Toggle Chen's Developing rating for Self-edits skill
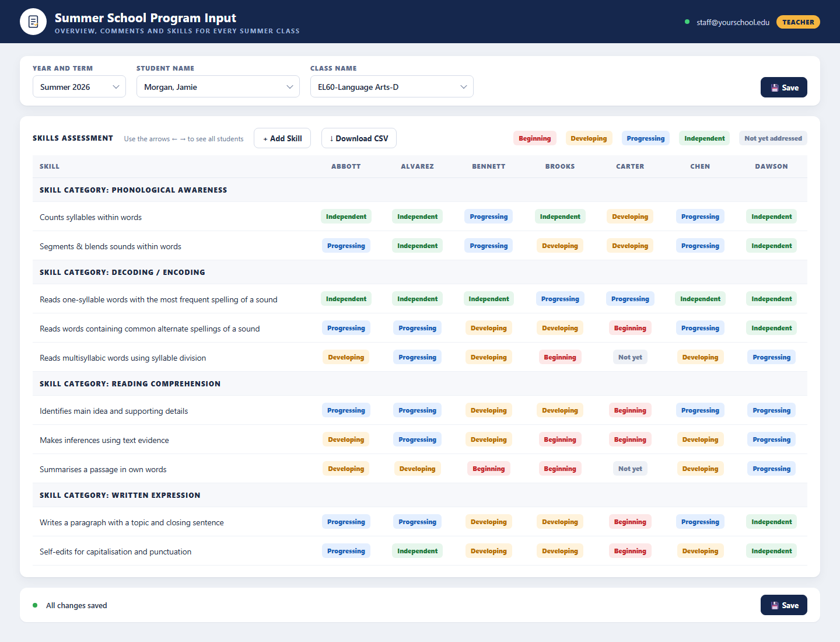Screen dimensions: 840x642 (x=700, y=551)
